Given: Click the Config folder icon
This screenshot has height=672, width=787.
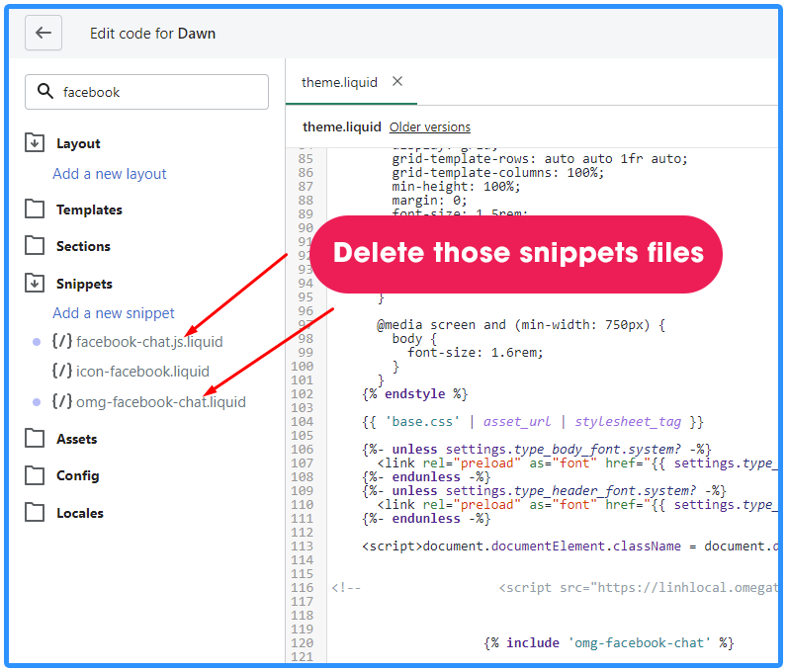Looking at the screenshot, I should click(x=35, y=475).
